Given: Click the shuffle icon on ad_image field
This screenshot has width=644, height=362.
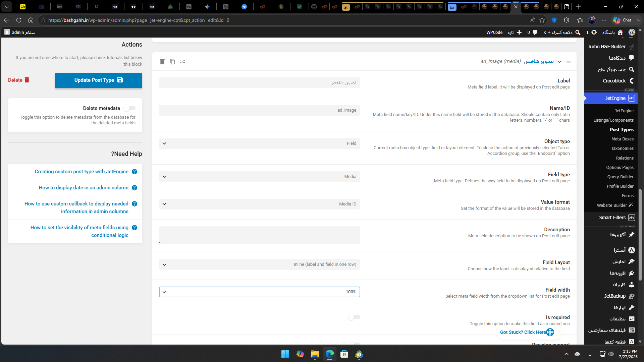Looking at the screenshot, I should point(182,62).
